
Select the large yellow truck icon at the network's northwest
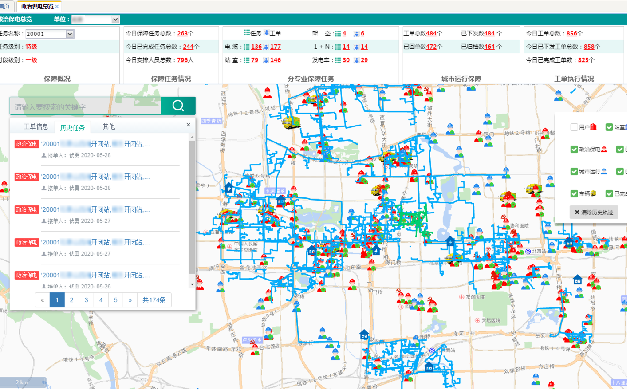point(291,122)
